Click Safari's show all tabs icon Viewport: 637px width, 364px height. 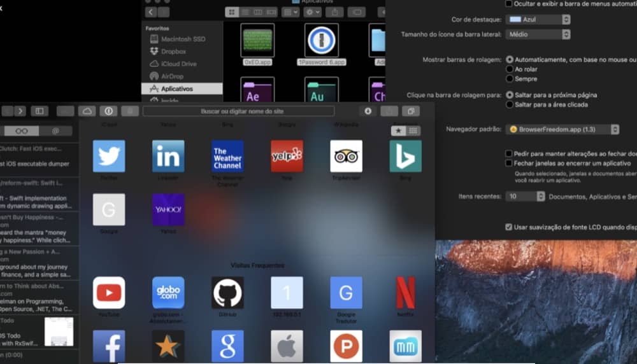(411, 111)
